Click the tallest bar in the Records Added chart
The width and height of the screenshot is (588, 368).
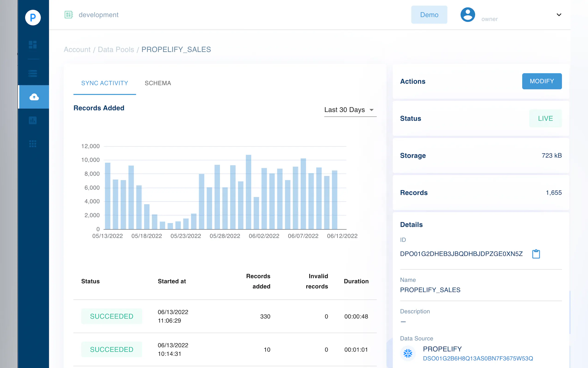coord(248,192)
